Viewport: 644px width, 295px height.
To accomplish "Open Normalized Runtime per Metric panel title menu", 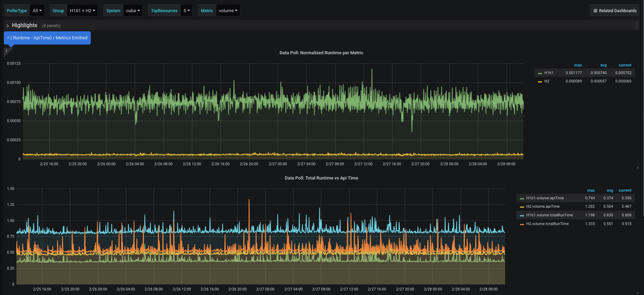I will 321,52.
